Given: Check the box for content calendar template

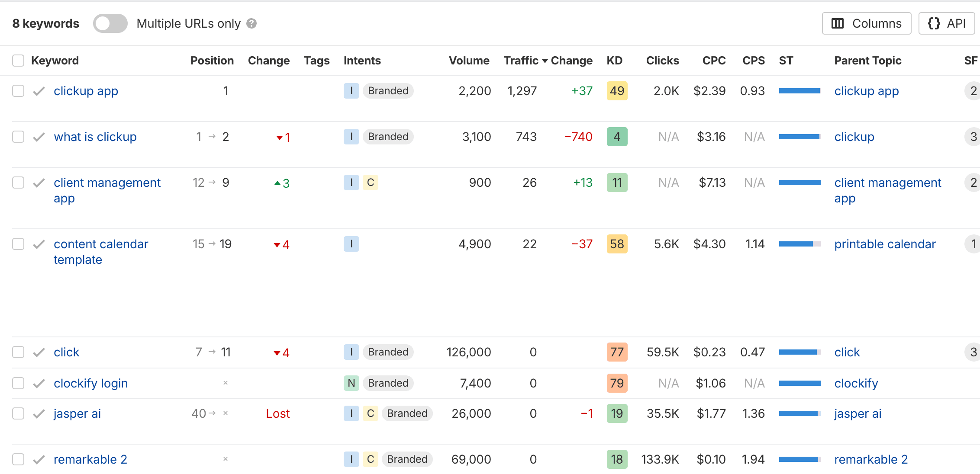Looking at the screenshot, I should pos(18,244).
